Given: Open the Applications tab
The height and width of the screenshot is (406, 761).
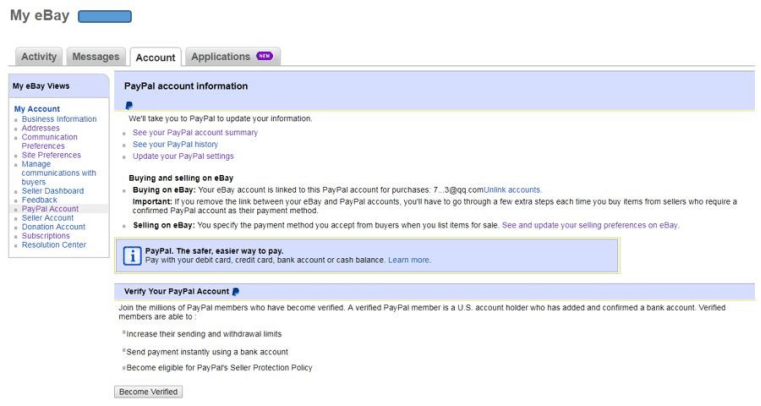Looking at the screenshot, I should [220, 57].
